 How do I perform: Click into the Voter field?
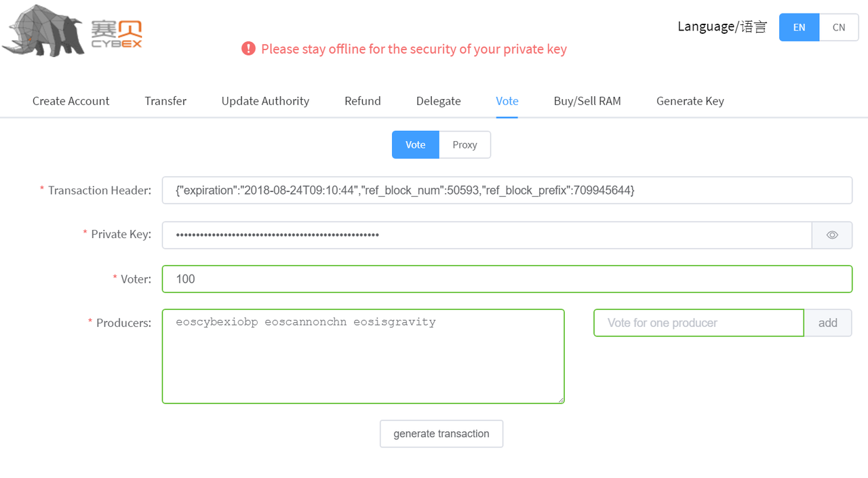coord(507,279)
